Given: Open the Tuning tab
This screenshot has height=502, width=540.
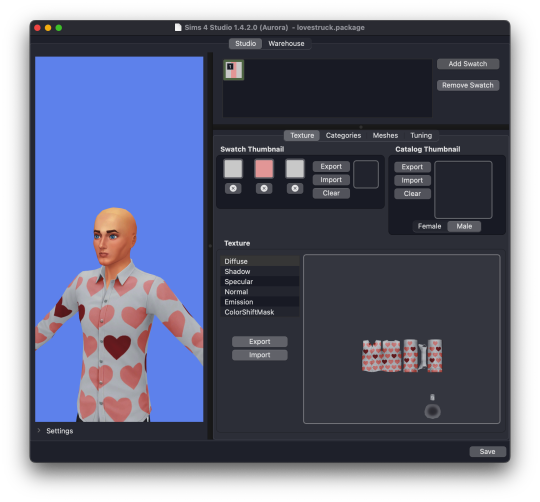Looking at the screenshot, I should pos(421,135).
